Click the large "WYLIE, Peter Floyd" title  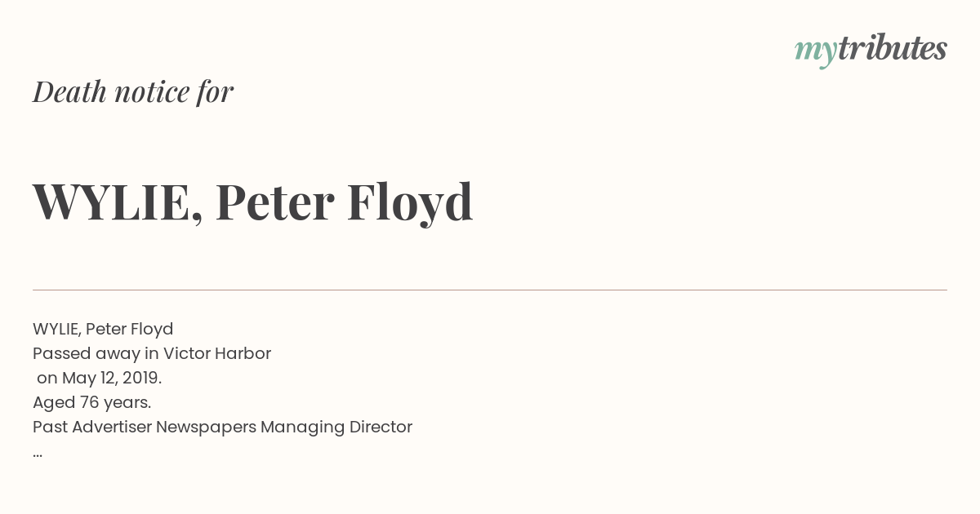[253, 202]
